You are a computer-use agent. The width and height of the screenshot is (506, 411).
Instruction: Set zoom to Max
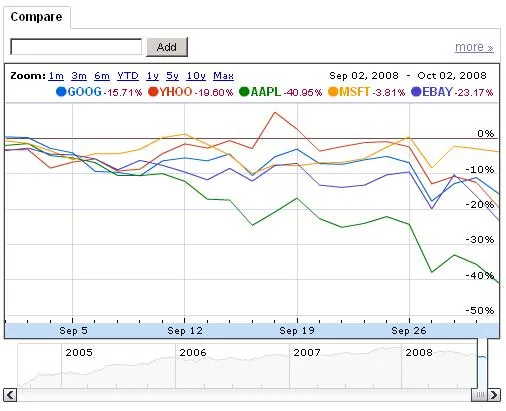click(223, 76)
